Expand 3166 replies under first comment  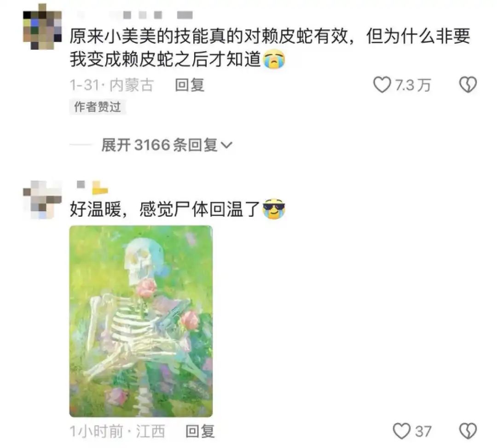click(x=167, y=145)
